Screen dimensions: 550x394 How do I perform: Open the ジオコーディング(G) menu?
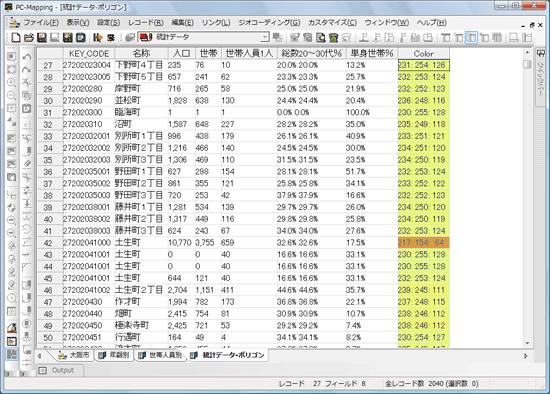(269, 23)
